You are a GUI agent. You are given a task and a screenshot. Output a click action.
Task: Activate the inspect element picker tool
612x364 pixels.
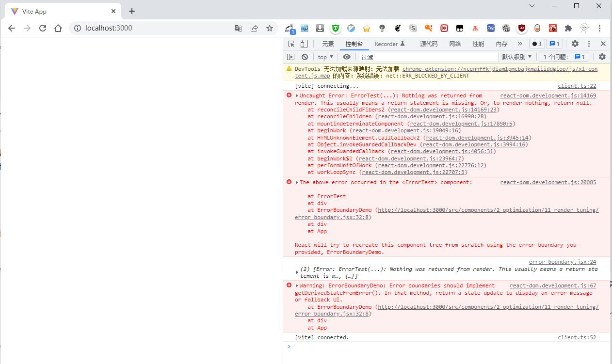(x=291, y=44)
